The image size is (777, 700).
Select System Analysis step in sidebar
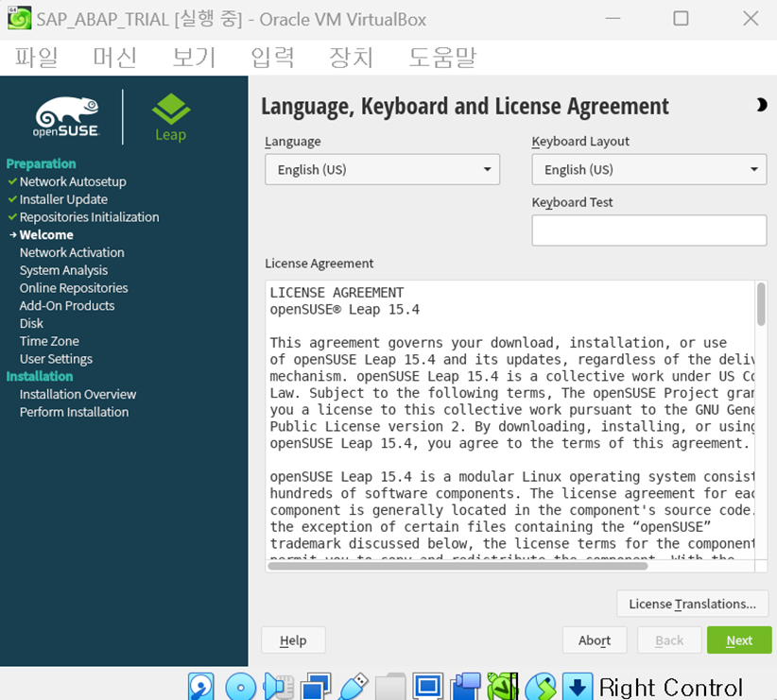pos(63,270)
